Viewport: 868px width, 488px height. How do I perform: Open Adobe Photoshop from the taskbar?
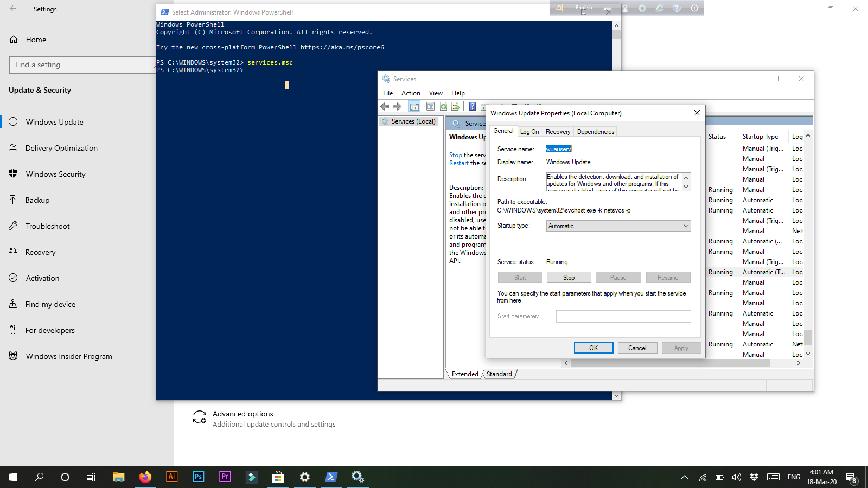tap(198, 477)
